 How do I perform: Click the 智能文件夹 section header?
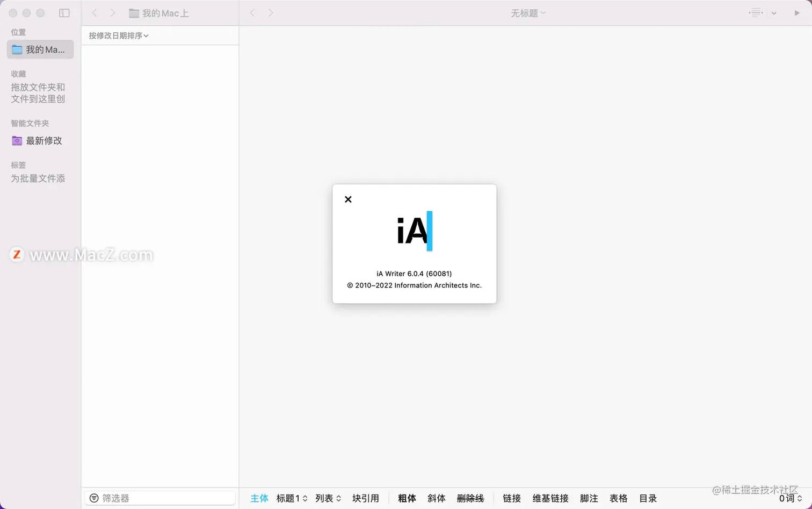(30, 123)
